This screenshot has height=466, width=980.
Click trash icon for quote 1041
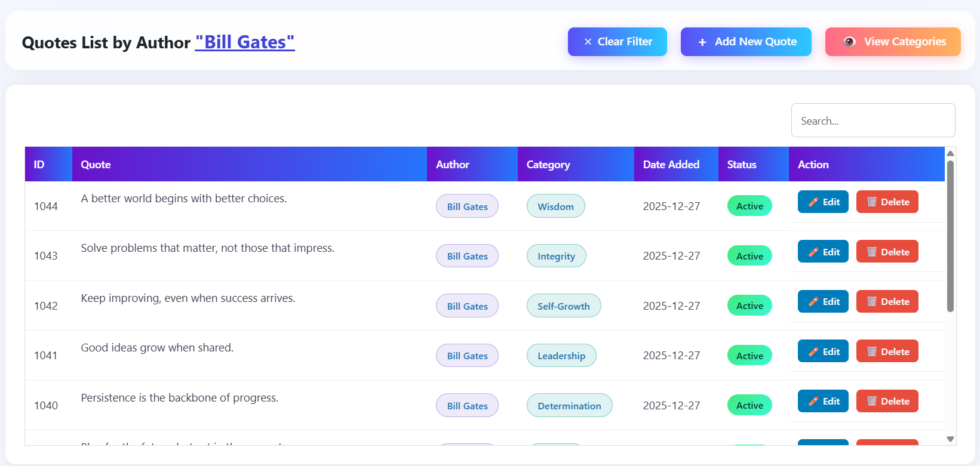[871, 352]
